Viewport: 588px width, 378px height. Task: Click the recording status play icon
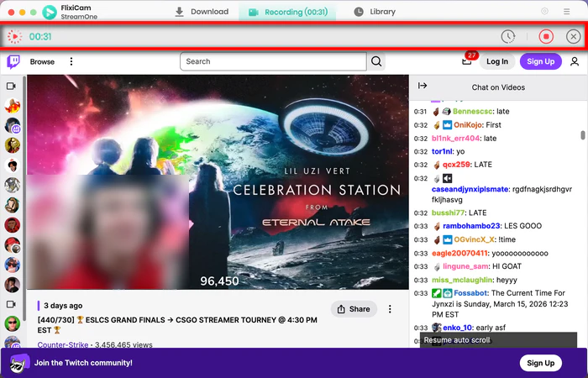[14, 37]
